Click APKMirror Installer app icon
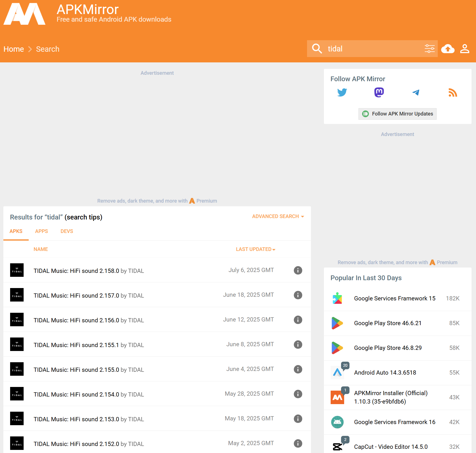Screen dimensions: 476x453 337,397
